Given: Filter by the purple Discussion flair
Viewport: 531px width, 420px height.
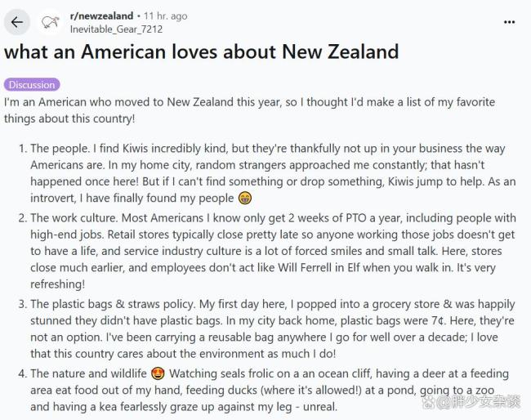Looking at the screenshot, I should tap(32, 85).
